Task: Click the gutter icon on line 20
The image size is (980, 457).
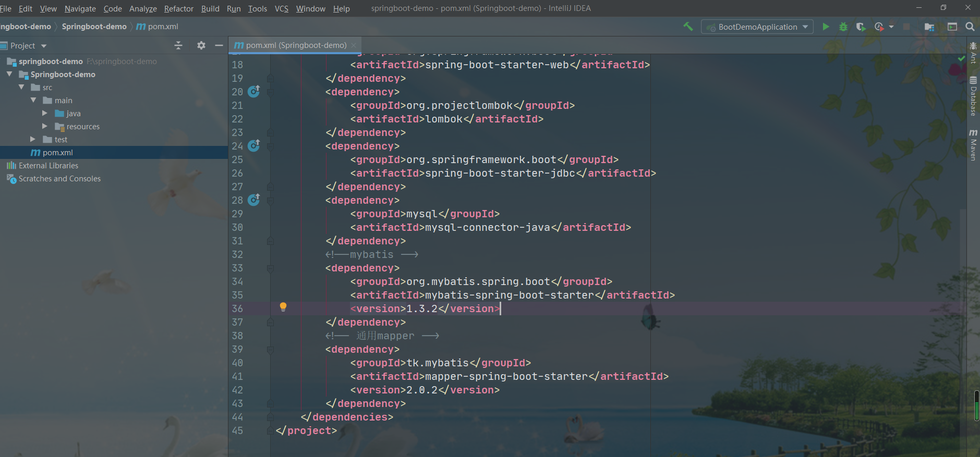Action: coord(254,92)
